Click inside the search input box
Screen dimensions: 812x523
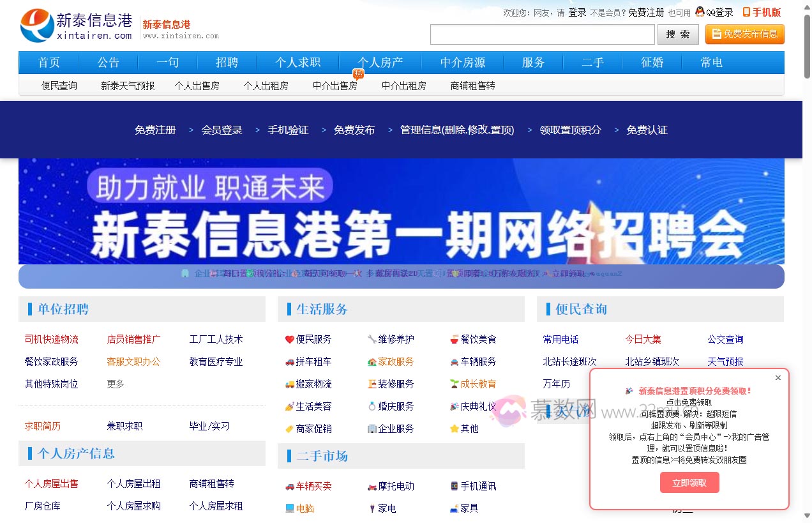click(541, 34)
